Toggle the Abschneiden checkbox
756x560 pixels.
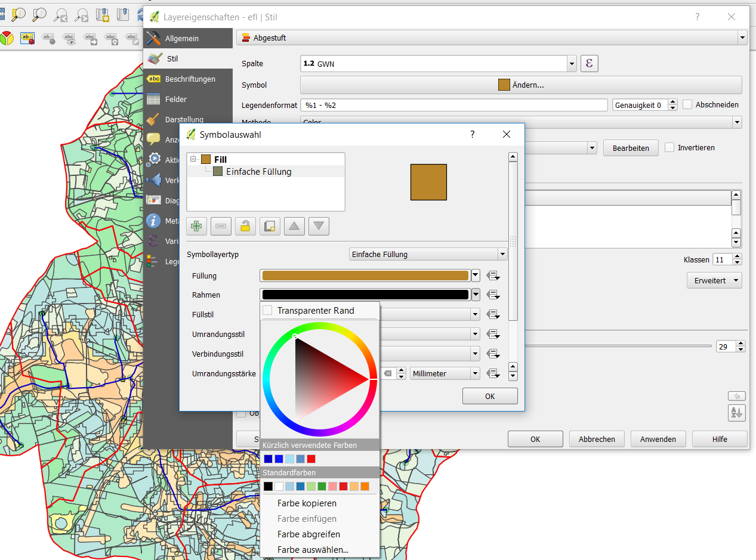687,104
